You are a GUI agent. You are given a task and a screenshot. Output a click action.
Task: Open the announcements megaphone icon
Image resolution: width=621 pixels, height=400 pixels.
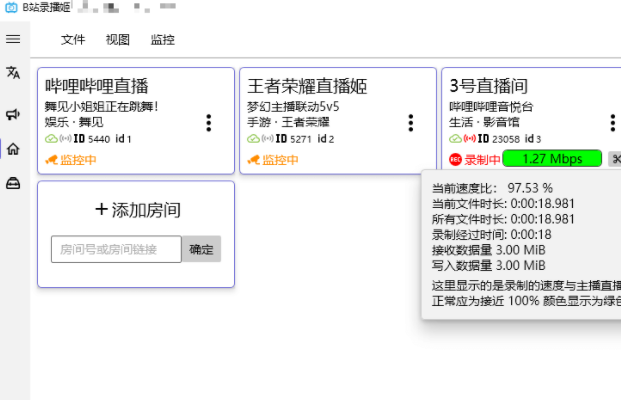13,115
